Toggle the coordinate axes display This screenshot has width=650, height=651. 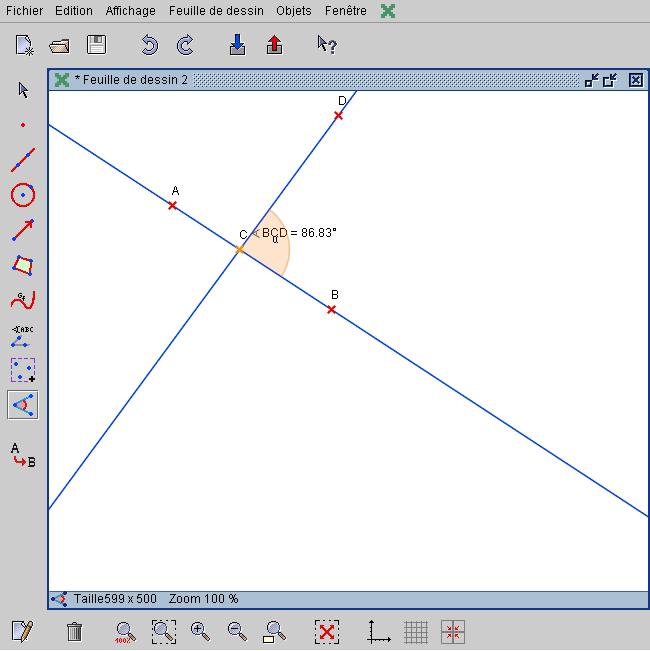point(379,632)
